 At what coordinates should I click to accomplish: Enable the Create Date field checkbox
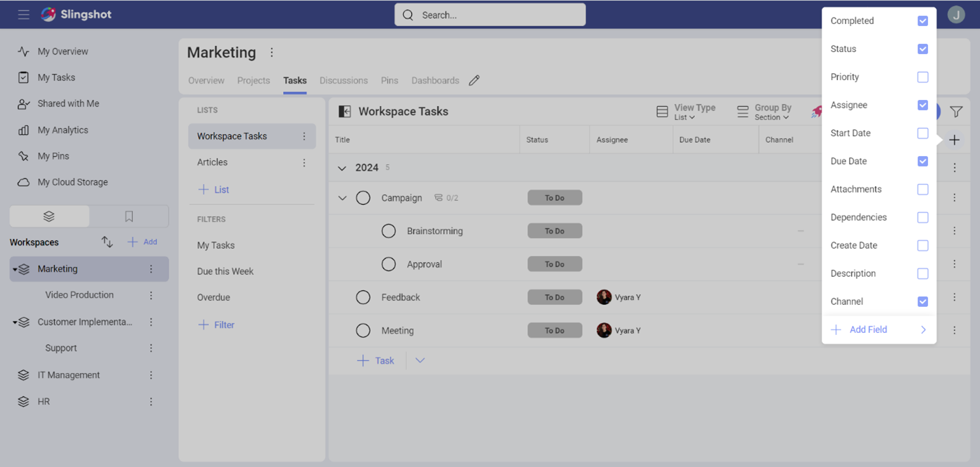coord(922,246)
